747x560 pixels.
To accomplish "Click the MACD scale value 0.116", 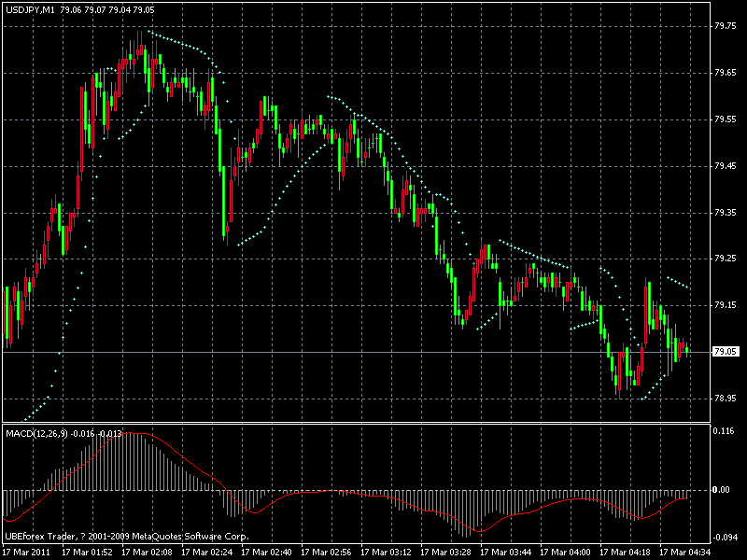I will 724,431.
